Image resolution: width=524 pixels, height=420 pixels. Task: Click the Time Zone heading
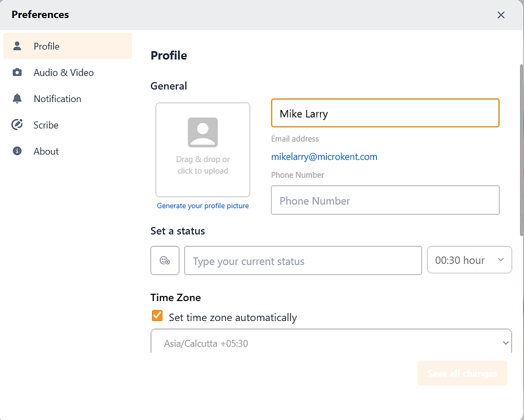(175, 297)
